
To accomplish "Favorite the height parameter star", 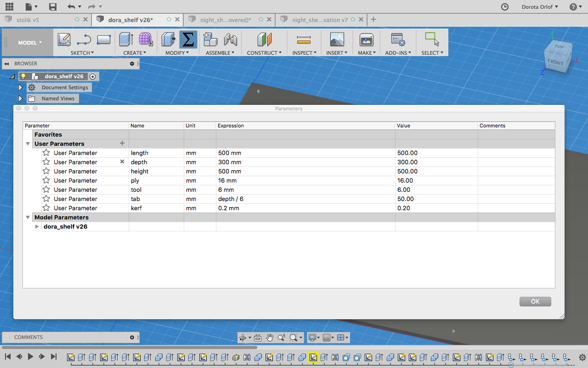I will pyautogui.click(x=46, y=171).
